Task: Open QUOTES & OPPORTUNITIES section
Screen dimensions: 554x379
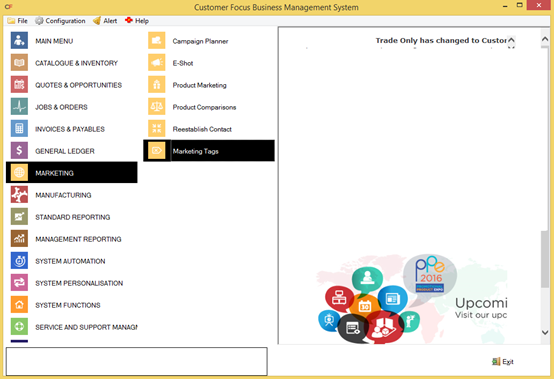Action: 78,85
